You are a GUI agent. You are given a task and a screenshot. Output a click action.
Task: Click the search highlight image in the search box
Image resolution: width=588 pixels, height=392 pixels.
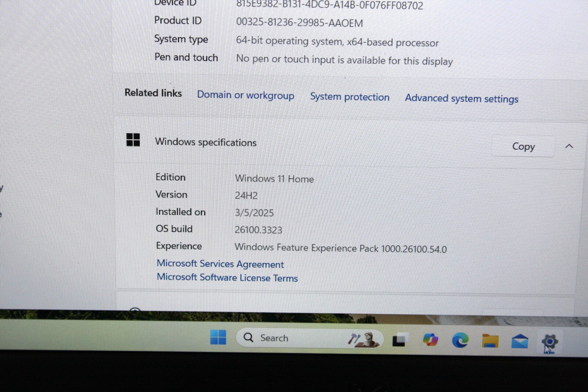tap(363, 339)
